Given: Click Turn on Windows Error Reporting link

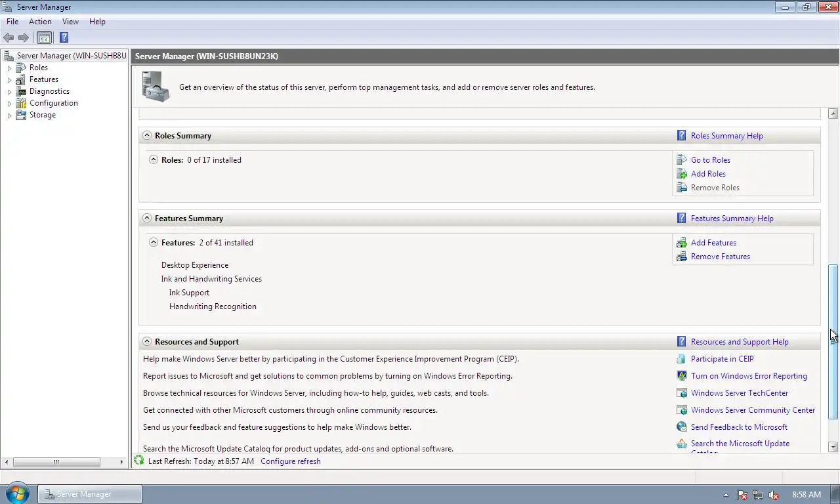Looking at the screenshot, I should 749,376.
